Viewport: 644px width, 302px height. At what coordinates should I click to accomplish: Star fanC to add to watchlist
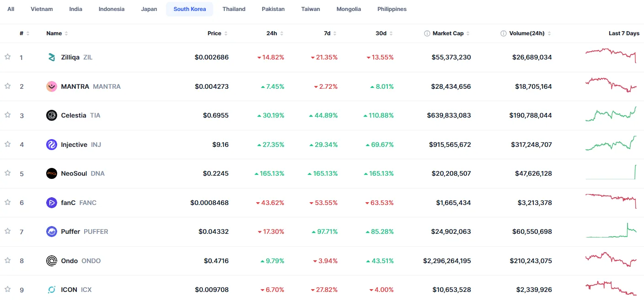click(x=7, y=202)
